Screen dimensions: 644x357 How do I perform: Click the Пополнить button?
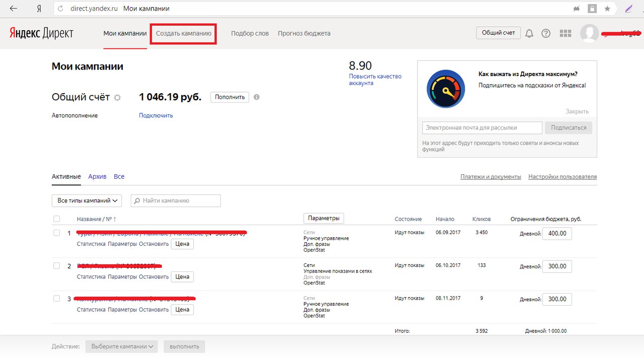coord(229,97)
